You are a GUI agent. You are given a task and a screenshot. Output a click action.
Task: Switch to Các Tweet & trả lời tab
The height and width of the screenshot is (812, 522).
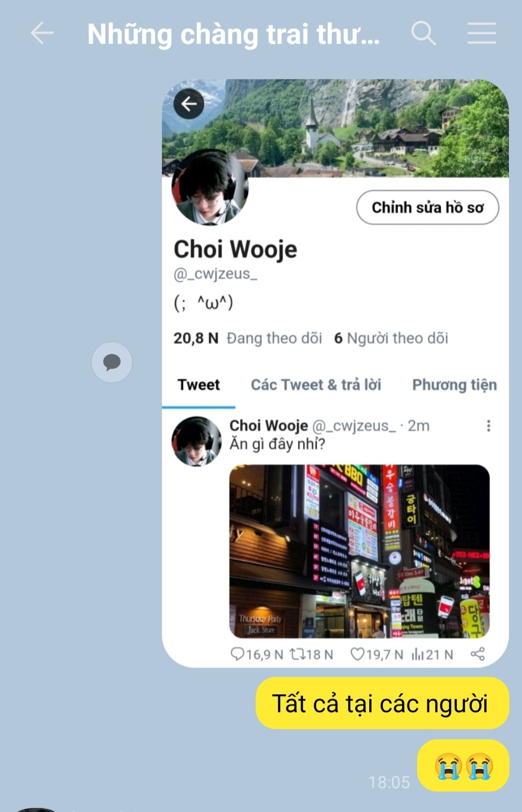click(316, 385)
